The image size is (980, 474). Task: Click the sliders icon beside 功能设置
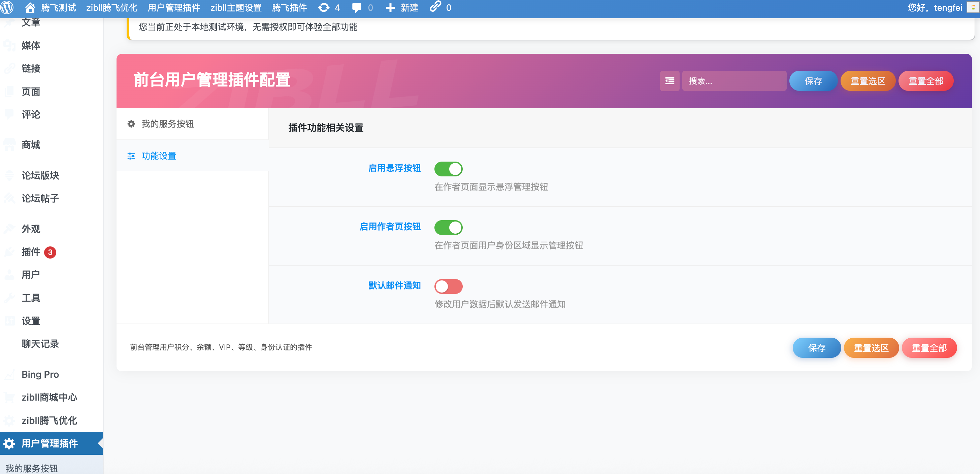click(x=131, y=156)
